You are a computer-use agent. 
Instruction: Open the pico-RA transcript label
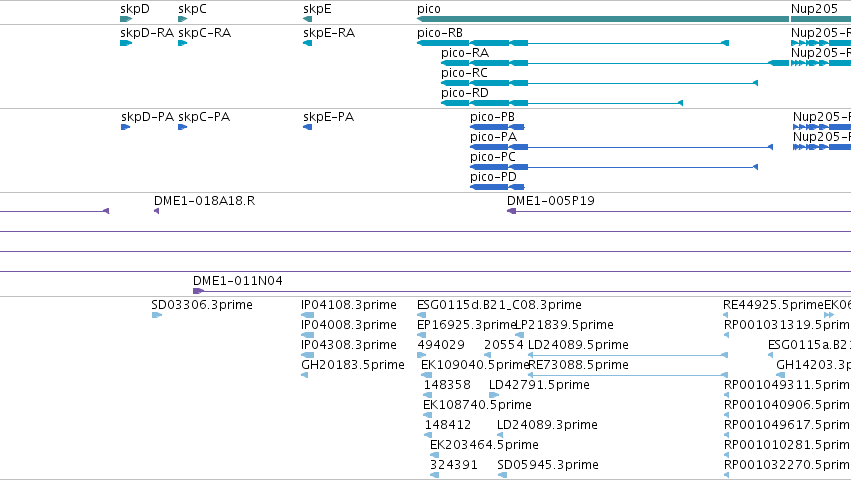click(465, 53)
